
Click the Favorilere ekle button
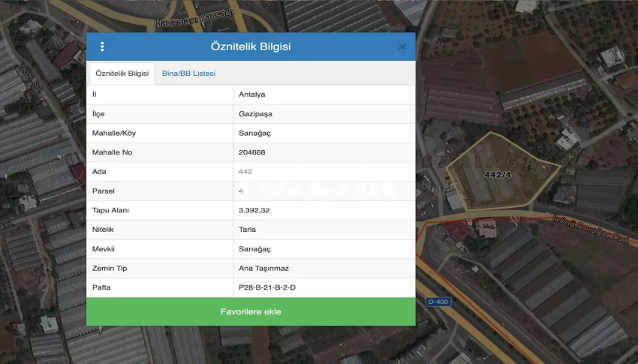pyautogui.click(x=251, y=311)
